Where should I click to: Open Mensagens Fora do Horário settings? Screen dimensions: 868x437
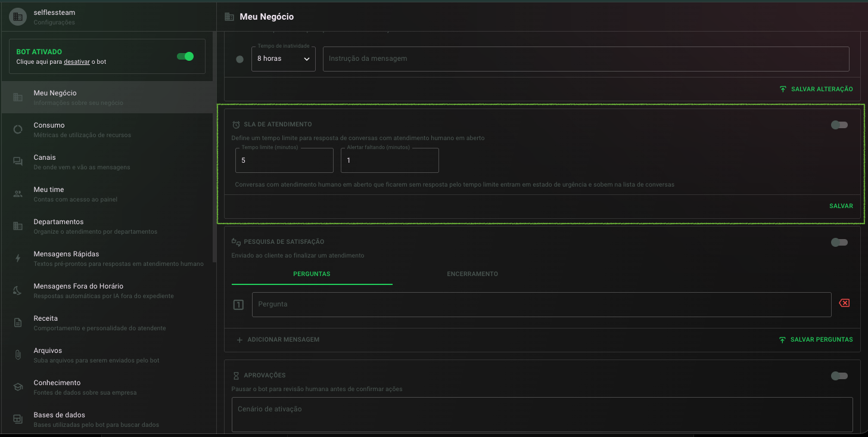pos(107,290)
